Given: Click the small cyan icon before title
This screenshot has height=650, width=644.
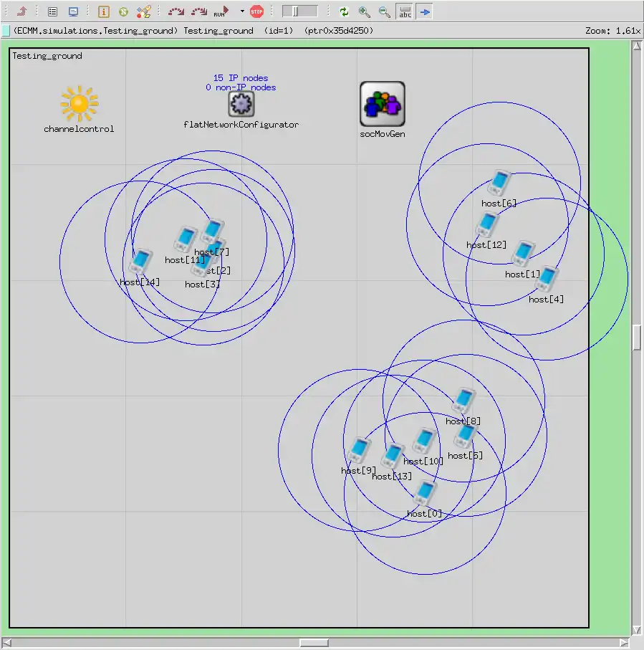Looking at the screenshot, I should (6, 31).
